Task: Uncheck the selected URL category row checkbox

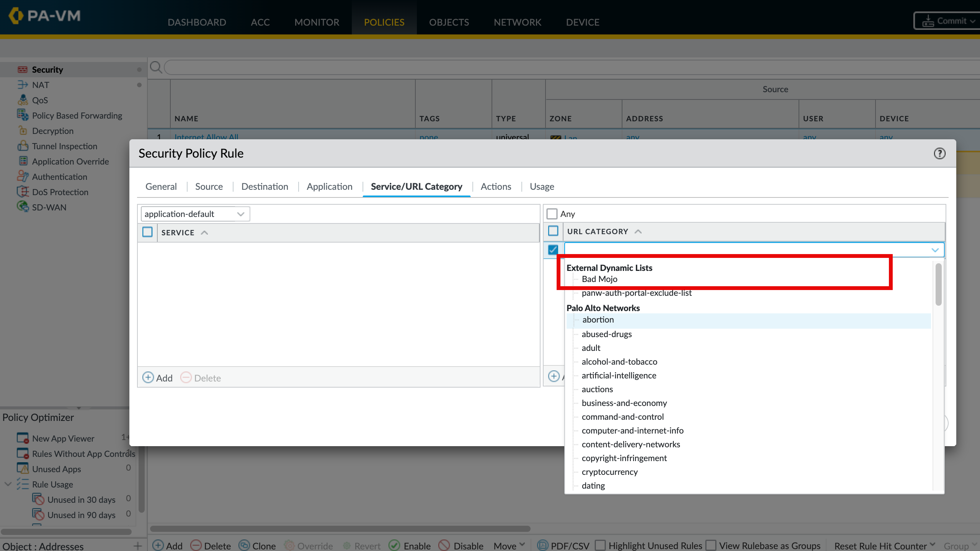Action: [553, 250]
